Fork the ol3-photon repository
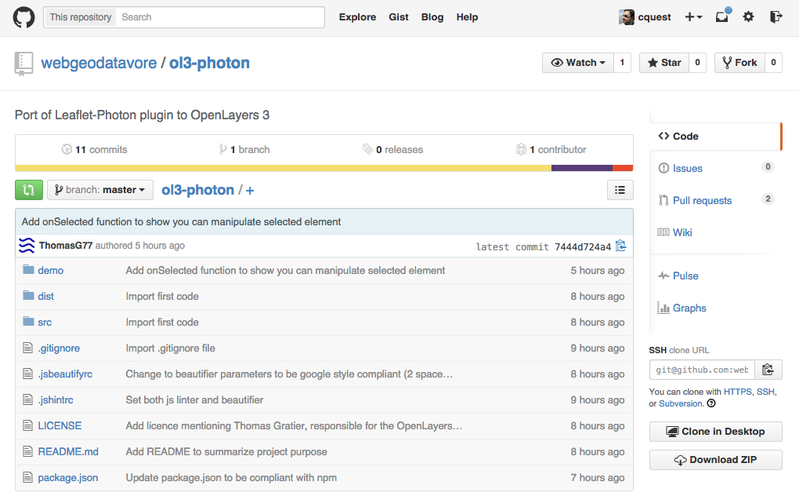 [739, 63]
